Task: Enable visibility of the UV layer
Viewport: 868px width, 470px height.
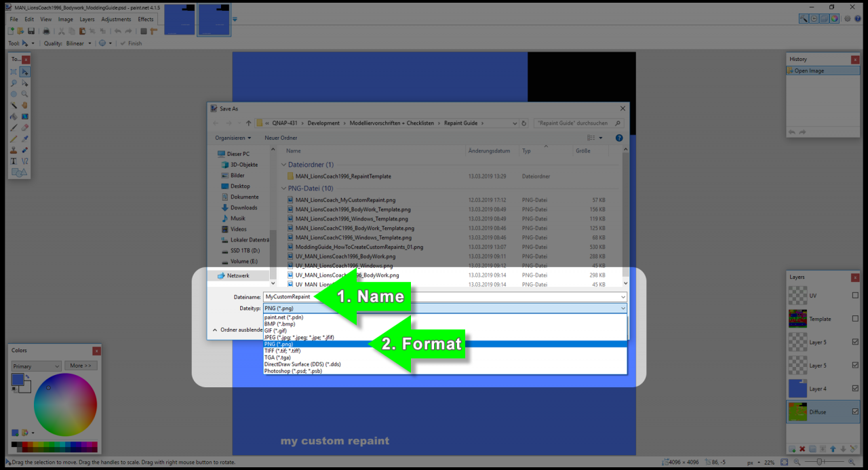Action: point(855,296)
